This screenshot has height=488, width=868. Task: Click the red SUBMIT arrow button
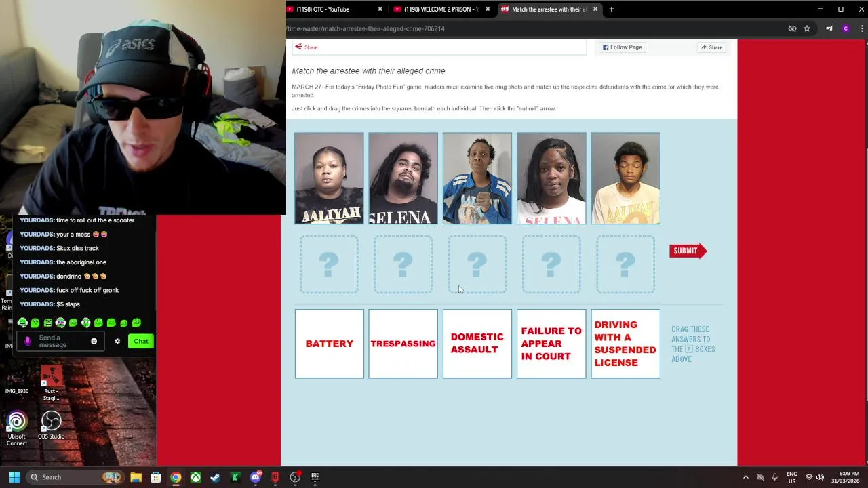688,251
